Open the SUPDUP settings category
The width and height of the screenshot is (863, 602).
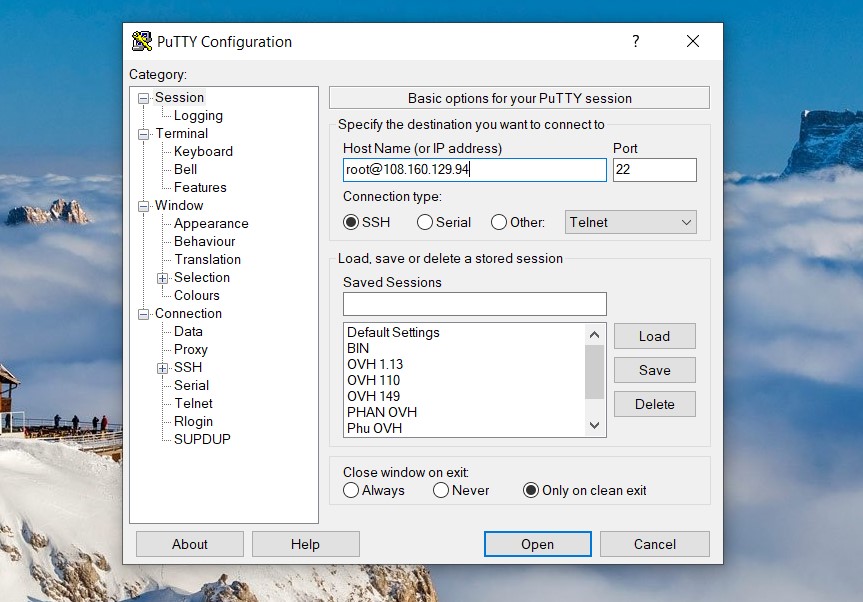pos(202,439)
